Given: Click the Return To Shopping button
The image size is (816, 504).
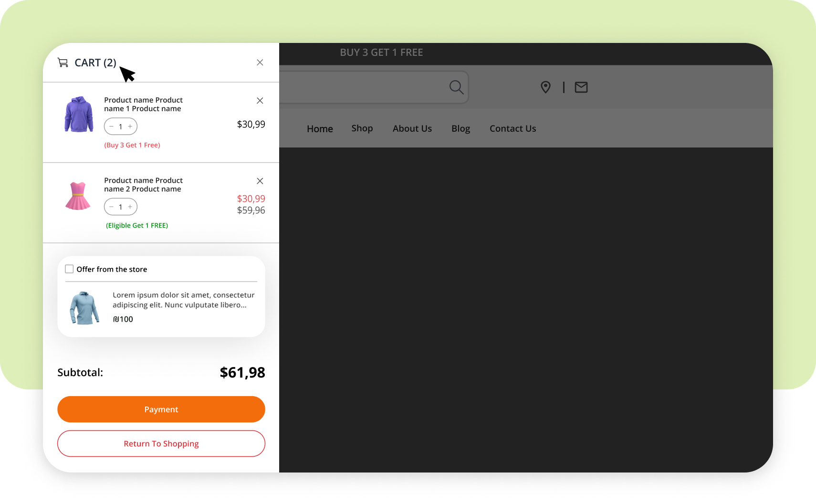Looking at the screenshot, I should (x=161, y=443).
